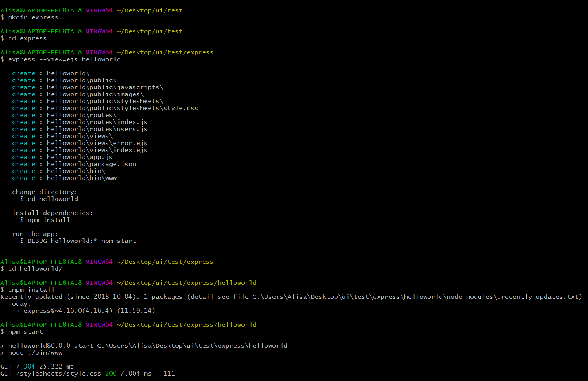Click the 'GET /stylesheets/style.css 200' log line

click(x=88, y=374)
